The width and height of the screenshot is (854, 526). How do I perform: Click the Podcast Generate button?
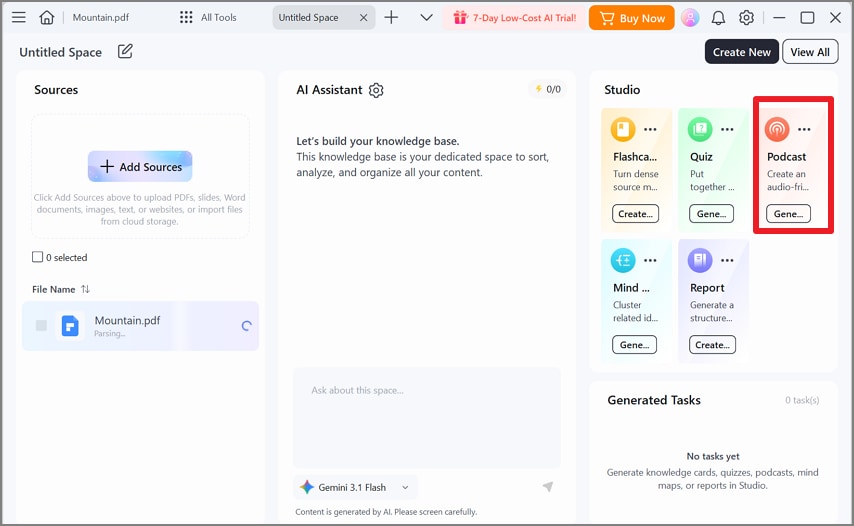click(x=788, y=213)
